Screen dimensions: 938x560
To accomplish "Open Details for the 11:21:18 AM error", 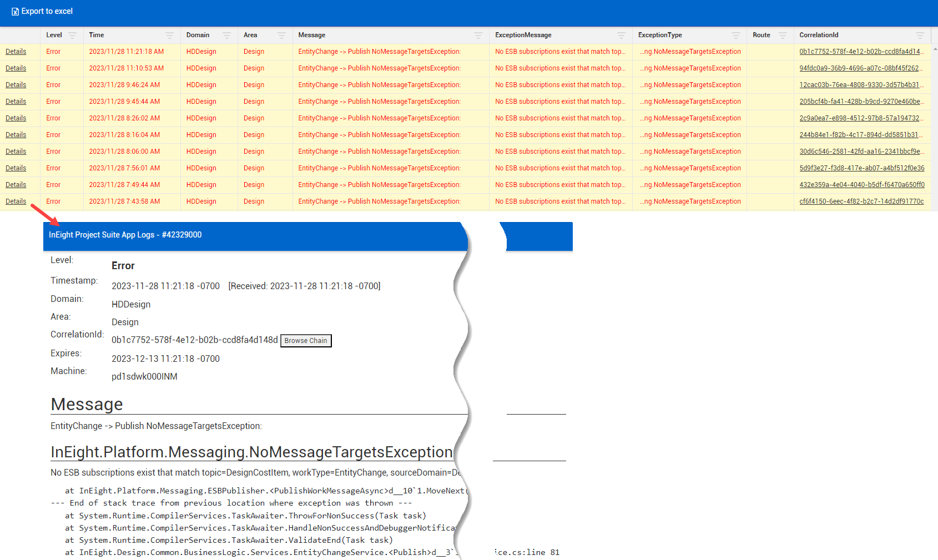I will (x=16, y=52).
